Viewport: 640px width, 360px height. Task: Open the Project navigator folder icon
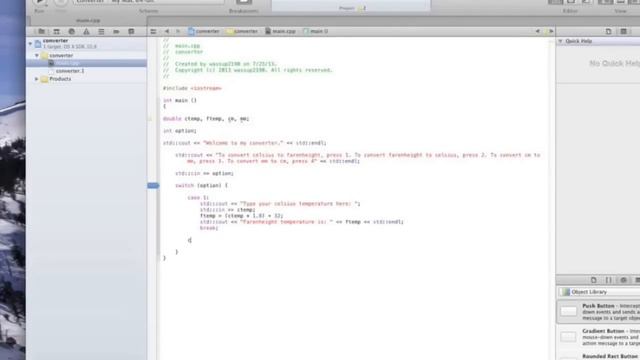click(41, 31)
